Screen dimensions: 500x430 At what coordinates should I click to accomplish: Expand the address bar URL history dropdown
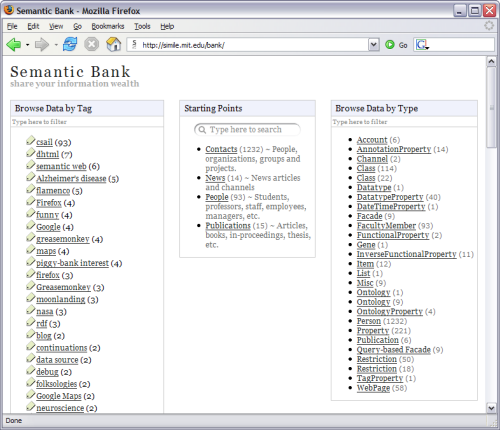[x=374, y=45]
